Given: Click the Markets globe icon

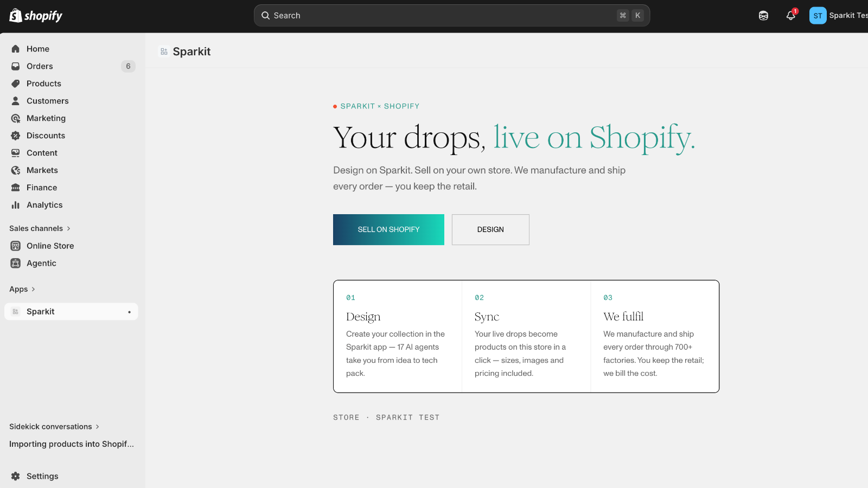Looking at the screenshot, I should [x=16, y=170].
